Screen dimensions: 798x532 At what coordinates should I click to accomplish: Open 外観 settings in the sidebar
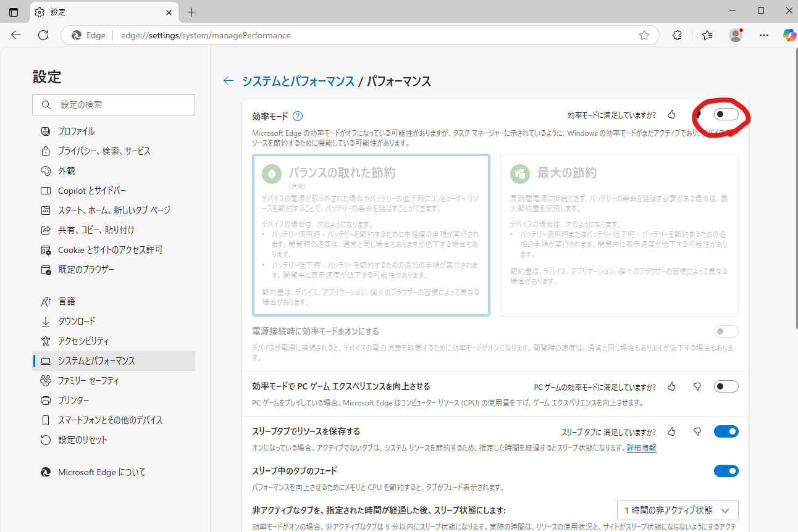pos(114,170)
